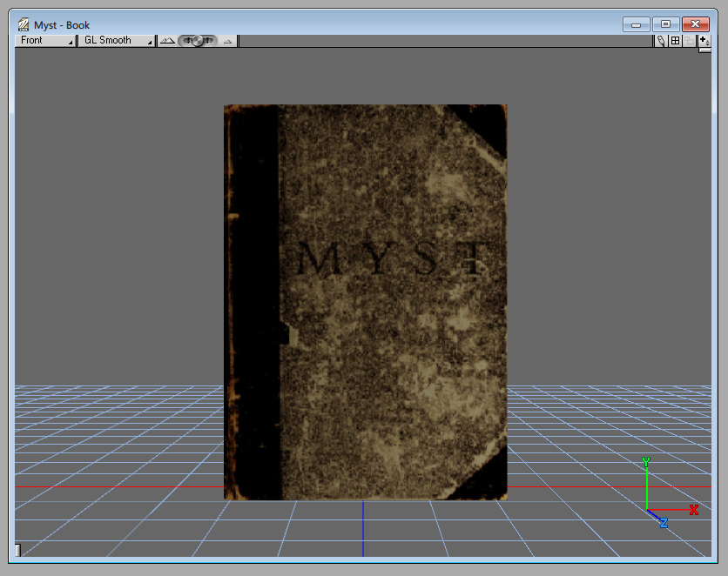Click the blue Z axis handle
This screenshot has height=576, width=728.
click(x=663, y=523)
